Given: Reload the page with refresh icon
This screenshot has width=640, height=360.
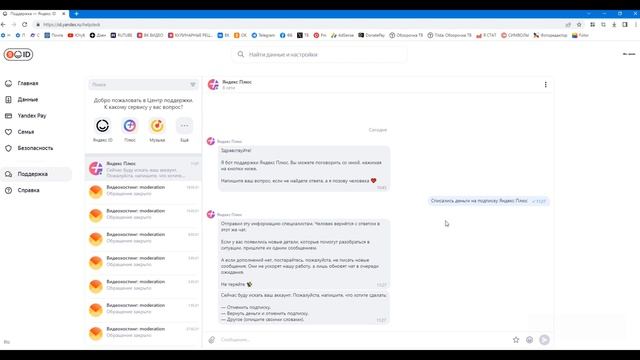Looking at the screenshot, I should coord(24,24).
